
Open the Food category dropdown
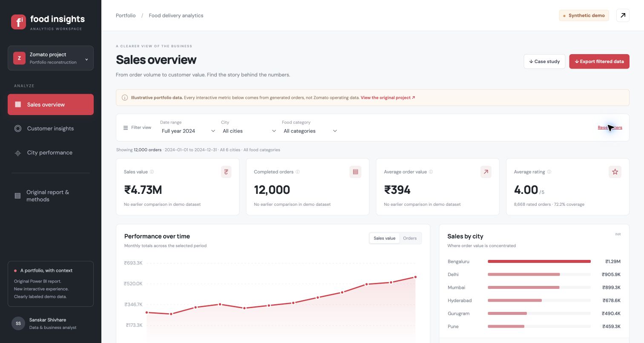tap(310, 131)
